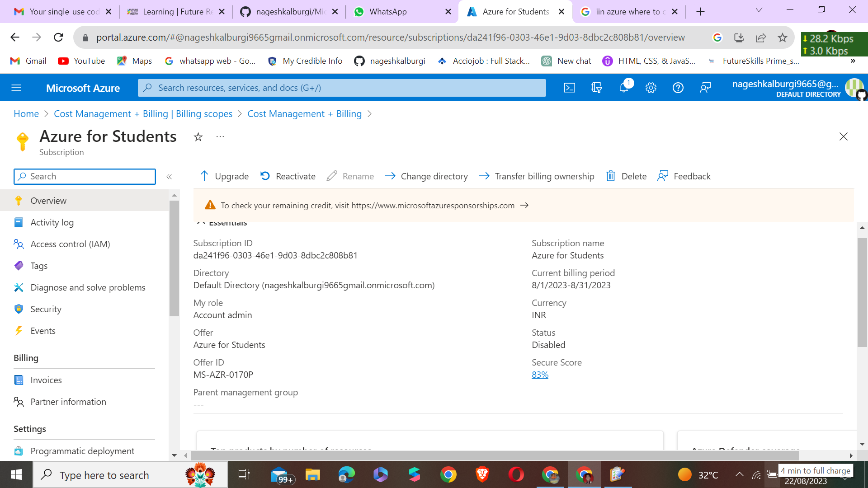This screenshot has width=868, height=488.
Task: Open Partner information
Action: click(84, 402)
